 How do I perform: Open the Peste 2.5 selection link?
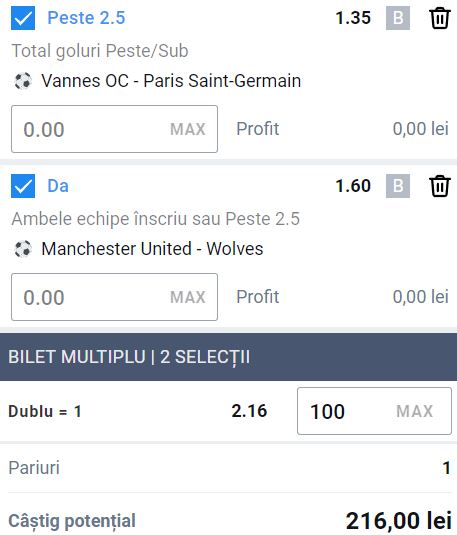coord(86,18)
